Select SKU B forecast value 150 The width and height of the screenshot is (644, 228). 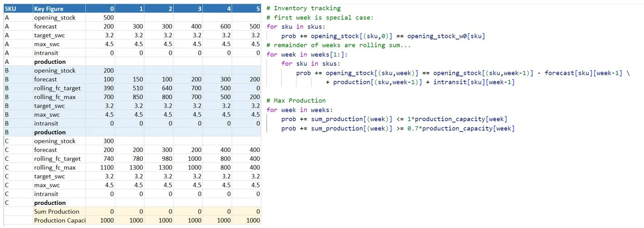[129, 80]
